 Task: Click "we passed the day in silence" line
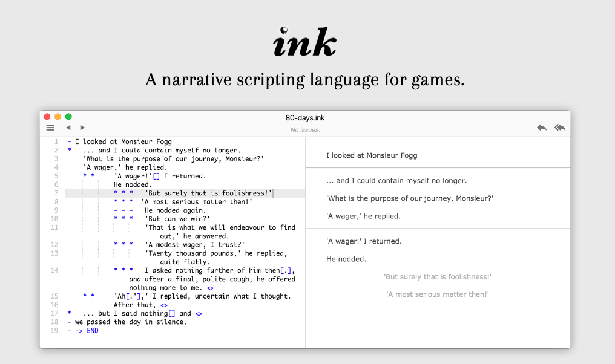pos(130,322)
